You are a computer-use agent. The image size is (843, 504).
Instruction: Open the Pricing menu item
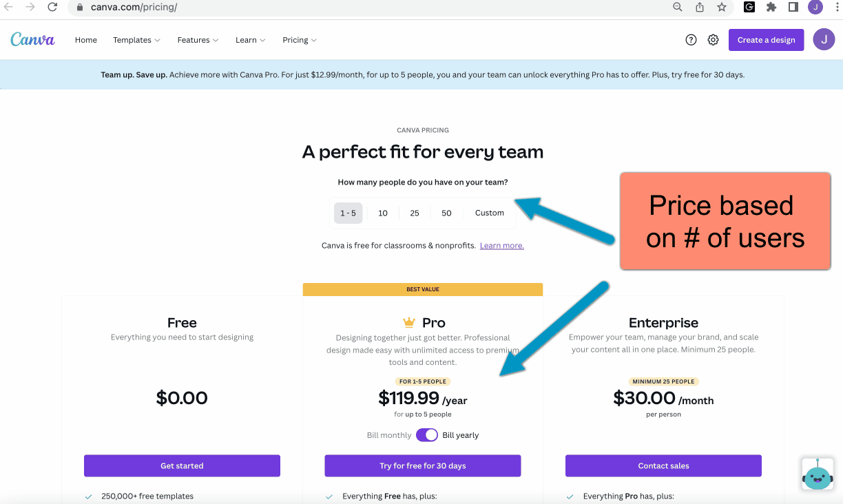pos(299,40)
